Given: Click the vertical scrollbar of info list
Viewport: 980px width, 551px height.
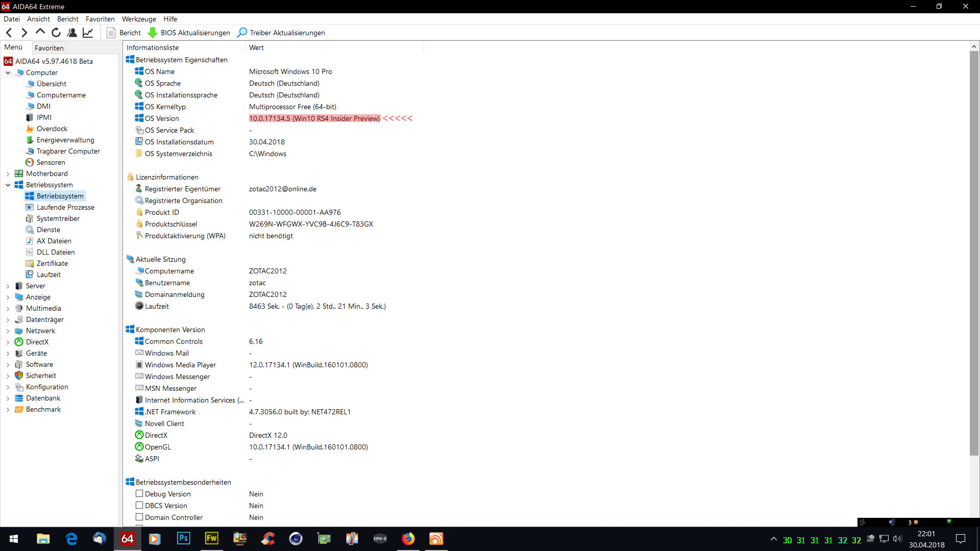Looking at the screenshot, I should (974, 255).
